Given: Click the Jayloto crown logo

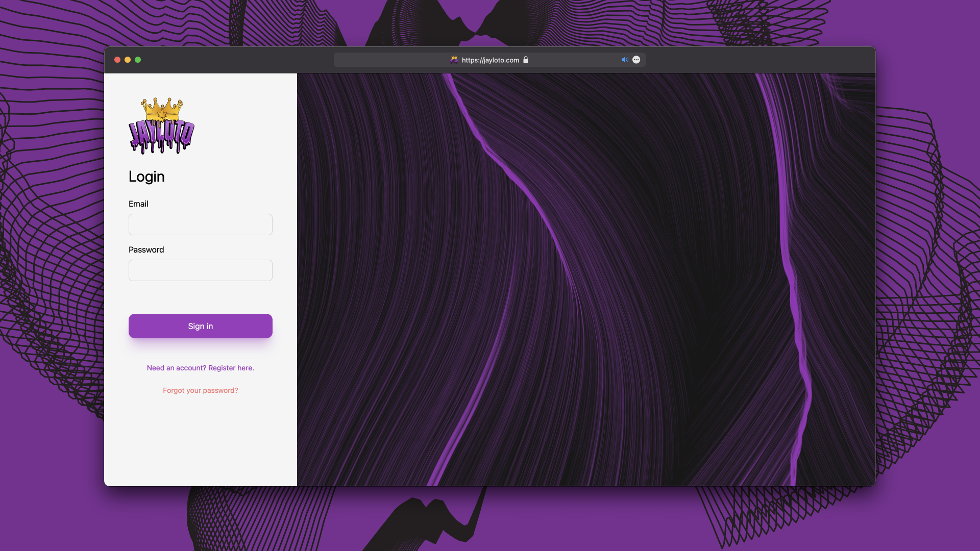Looking at the screenshot, I should pyautogui.click(x=161, y=126).
